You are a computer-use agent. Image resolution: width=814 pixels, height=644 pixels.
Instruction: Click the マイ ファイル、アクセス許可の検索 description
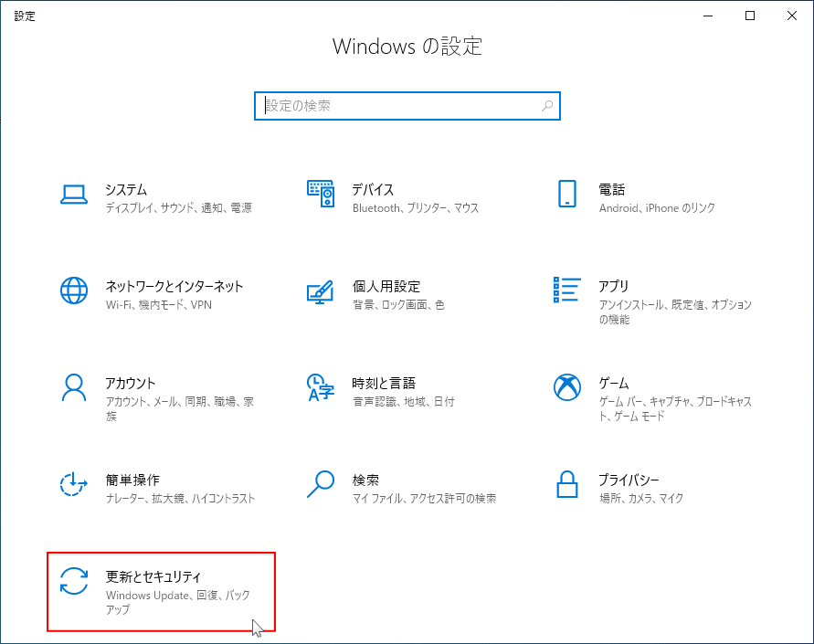(x=424, y=499)
